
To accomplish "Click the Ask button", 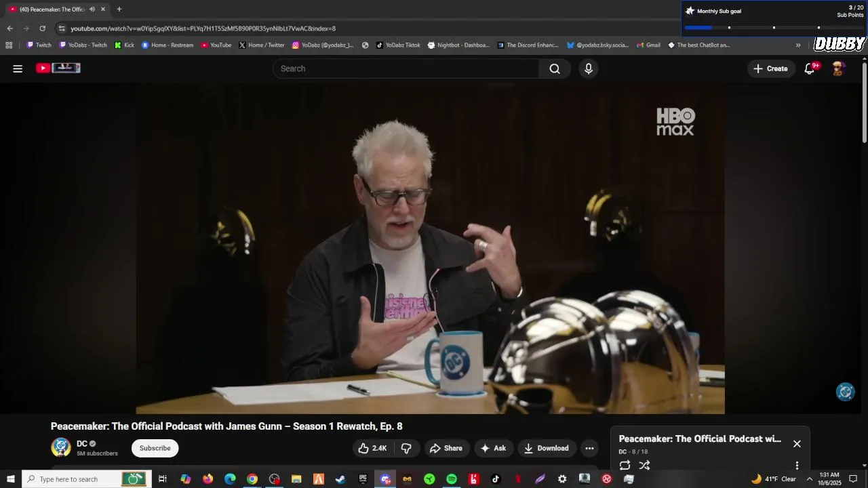I will [493, 448].
